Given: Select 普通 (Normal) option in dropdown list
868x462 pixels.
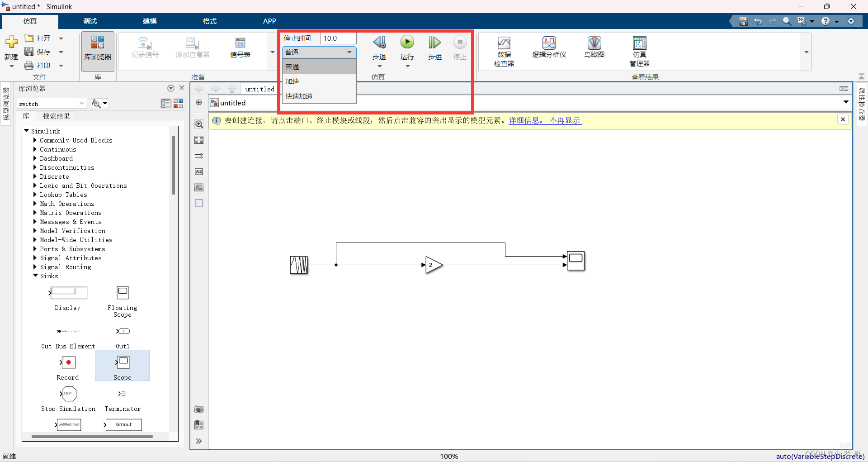Looking at the screenshot, I should [319, 67].
